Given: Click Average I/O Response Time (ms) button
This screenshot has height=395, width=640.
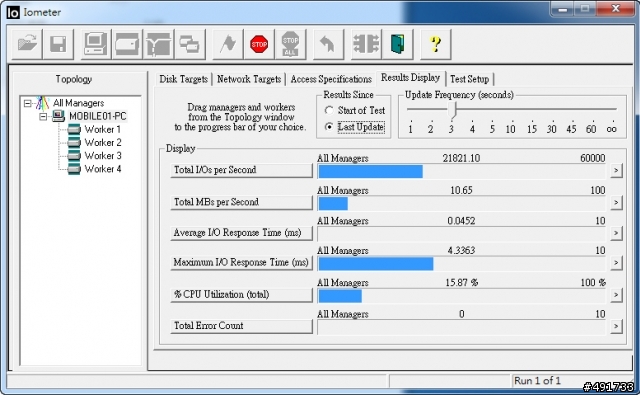Looking at the screenshot, I should coord(241,233).
